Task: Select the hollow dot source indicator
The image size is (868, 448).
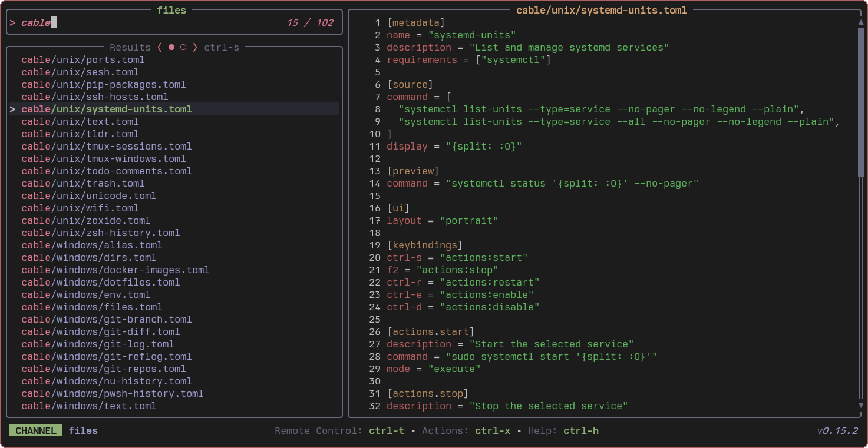Action: (183, 47)
